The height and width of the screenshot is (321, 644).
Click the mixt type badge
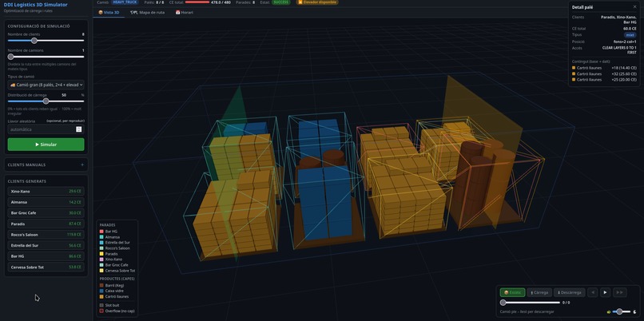[x=631, y=35]
